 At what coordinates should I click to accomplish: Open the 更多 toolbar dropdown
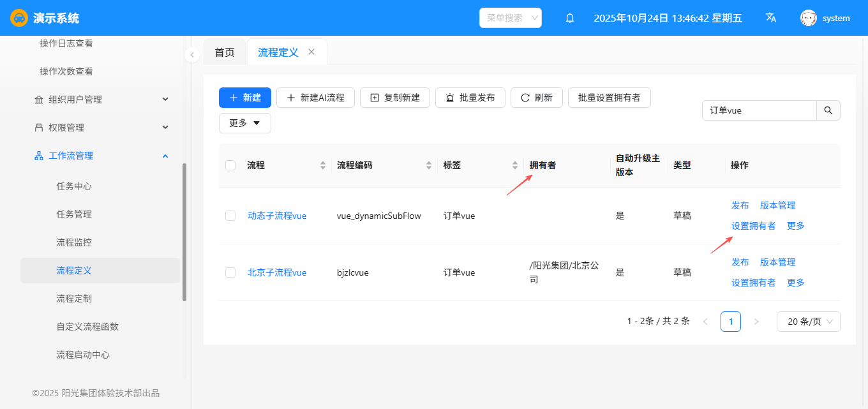point(245,123)
